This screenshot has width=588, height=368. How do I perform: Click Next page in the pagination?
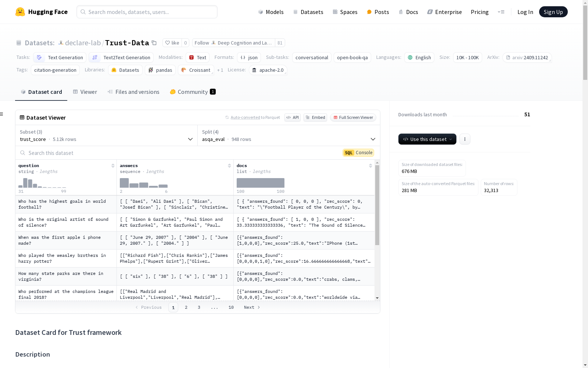pyautogui.click(x=252, y=307)
